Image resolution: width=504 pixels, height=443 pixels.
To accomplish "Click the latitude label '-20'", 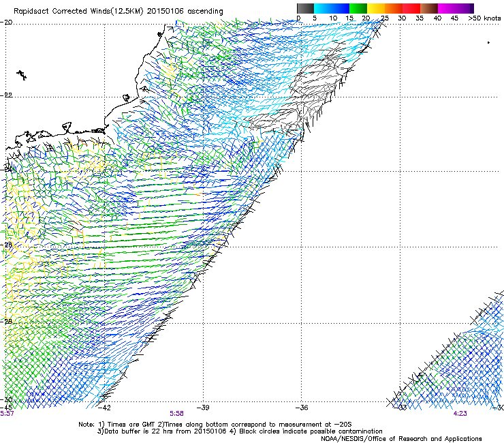I will coord(7,22).
